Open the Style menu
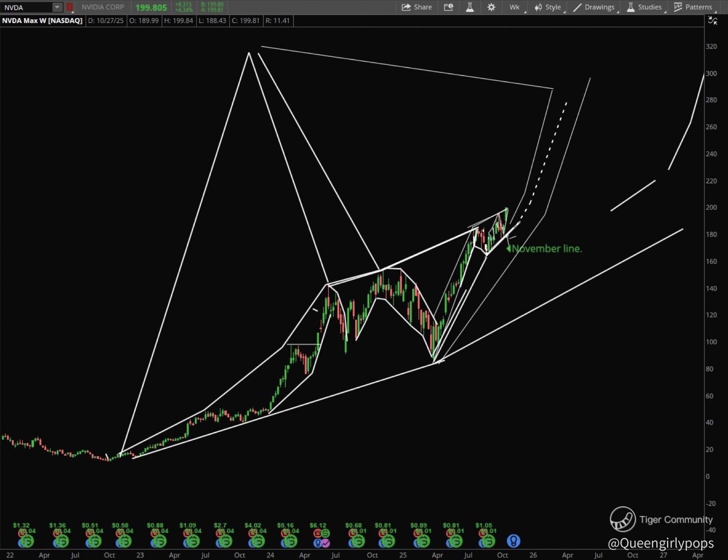 click(549, 7)
